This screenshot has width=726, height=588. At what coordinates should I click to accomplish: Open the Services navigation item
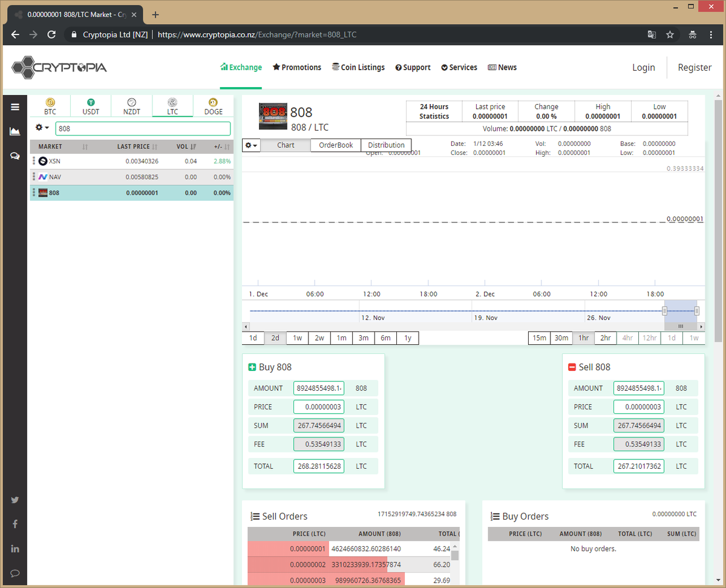[x=459, y=67]
